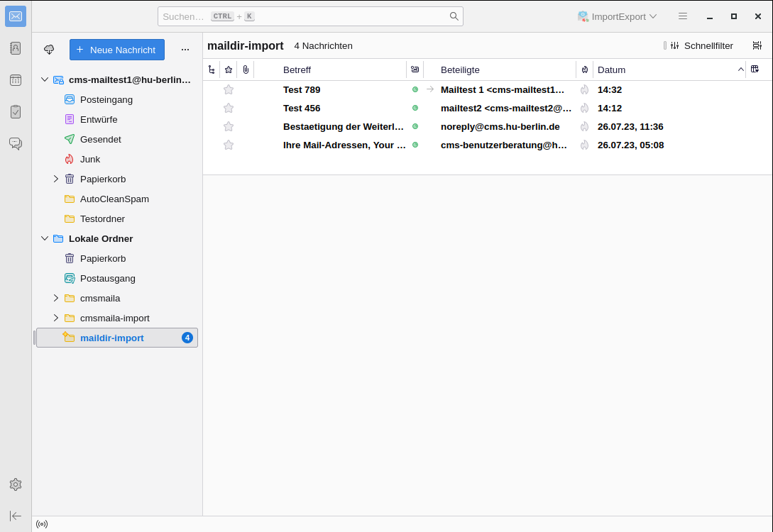Star the Test 789 message
The width and height of the screenshot is (773, 532).
229,89
